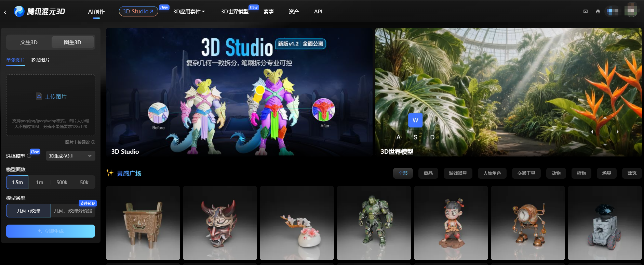
Task: Click info icon beside 选择模型
Action: (29, 156)
